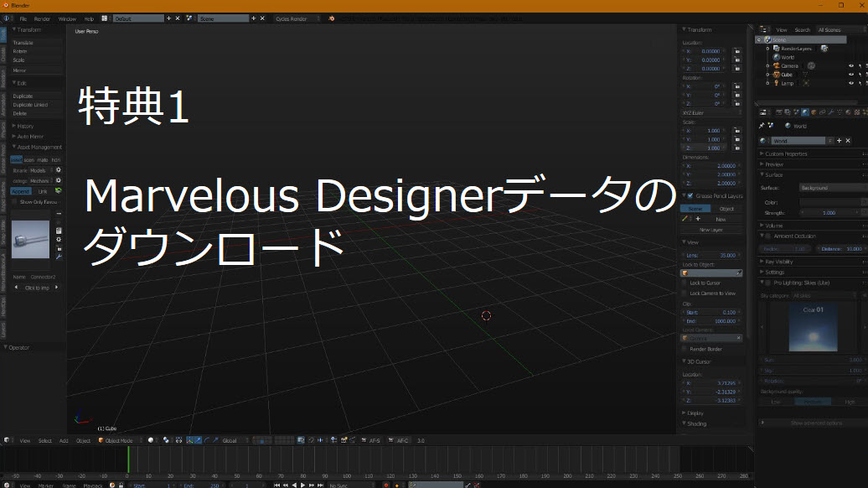Open the Modifiers wrench properties tab
Viewport: 868px width, 488px height.
tap(831, 112)
